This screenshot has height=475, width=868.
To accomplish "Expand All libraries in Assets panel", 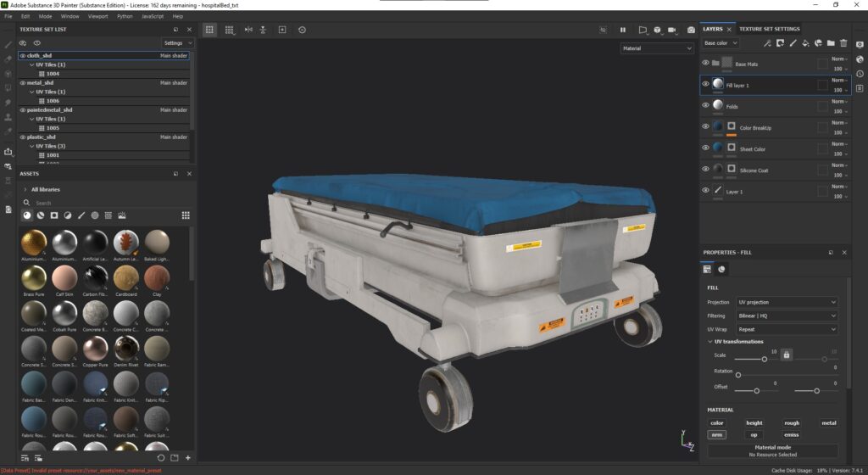I will [x=25, y=189].
